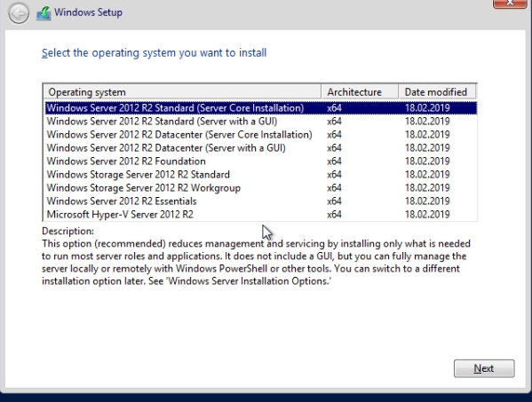
Task: Click the date cell of Hyper-V Server row
Action: [x=427, y=214]
